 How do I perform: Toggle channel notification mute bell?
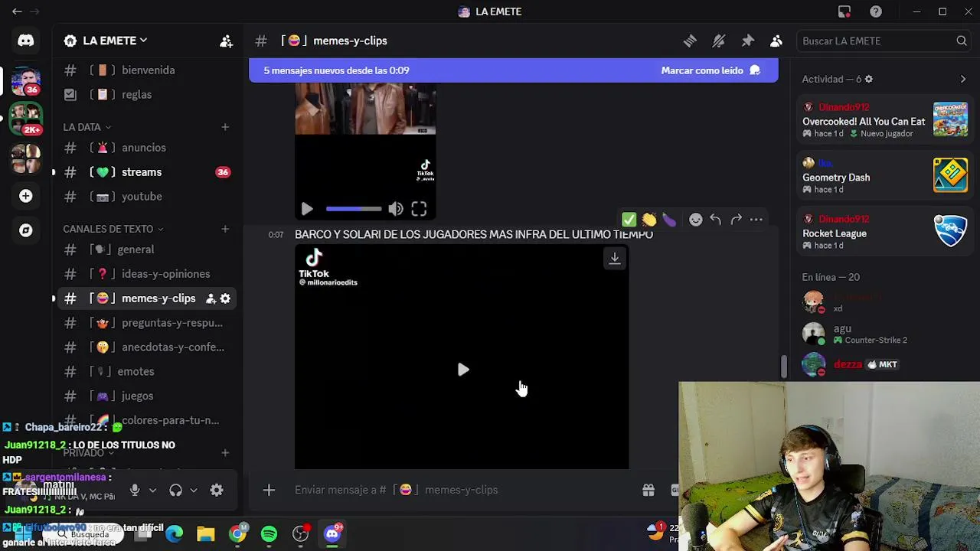tap(719, 41)
